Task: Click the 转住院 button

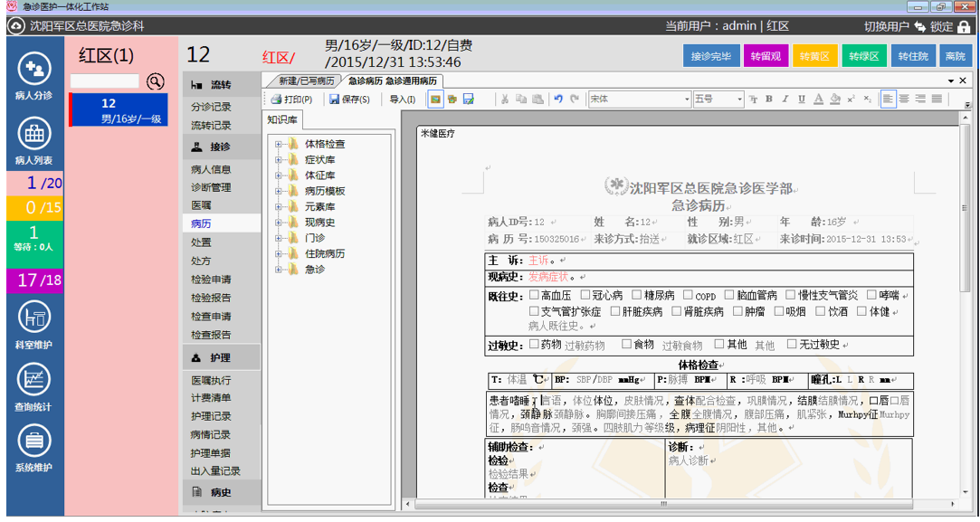Action: click(913, 56)
